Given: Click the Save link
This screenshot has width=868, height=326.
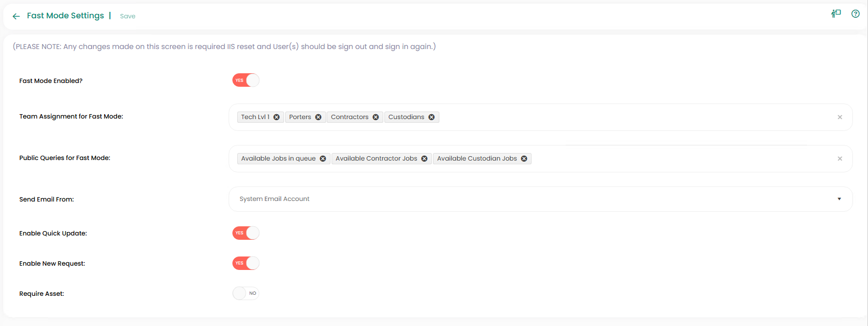Looking at the screenshot, I should [x=128, y=16].
